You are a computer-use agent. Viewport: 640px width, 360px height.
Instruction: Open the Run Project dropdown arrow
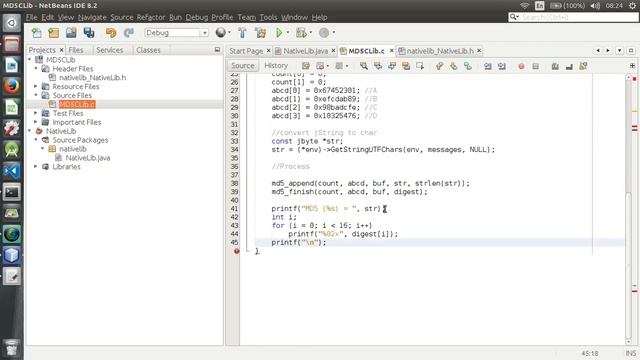click(x=288, y=33)
